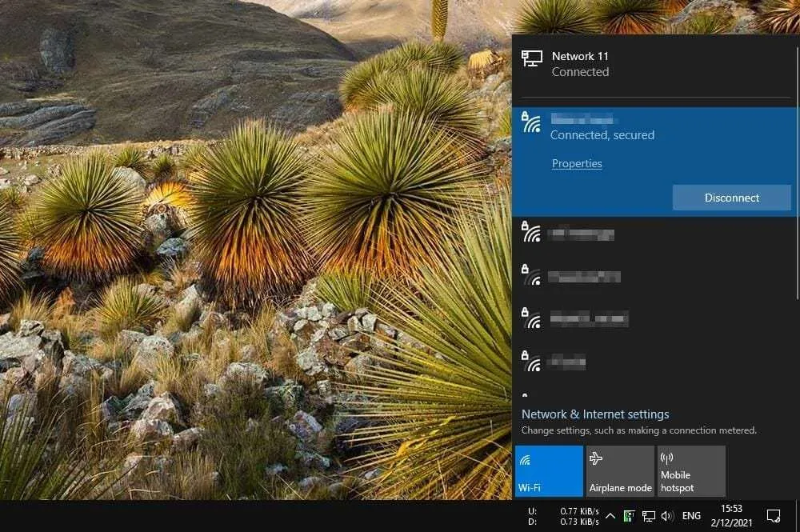Click the connected Wi-Fi signal icon
This screenshot has width=800, height=532.
click(531, 123)
